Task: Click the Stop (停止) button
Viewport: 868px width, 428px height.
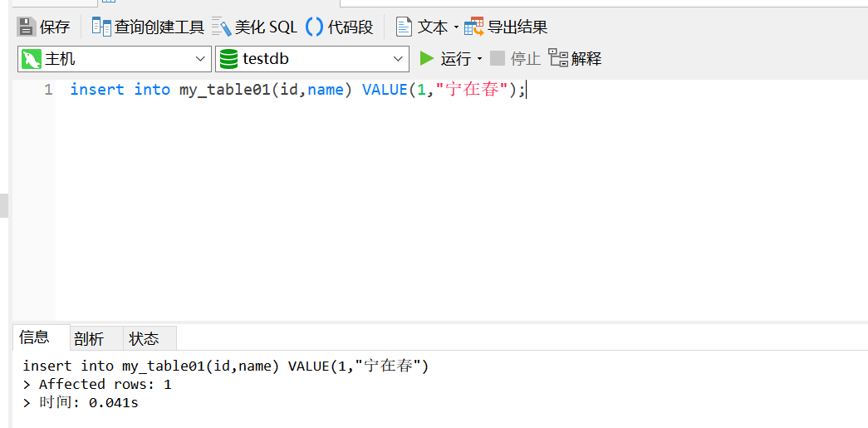Action: [515, 58]
